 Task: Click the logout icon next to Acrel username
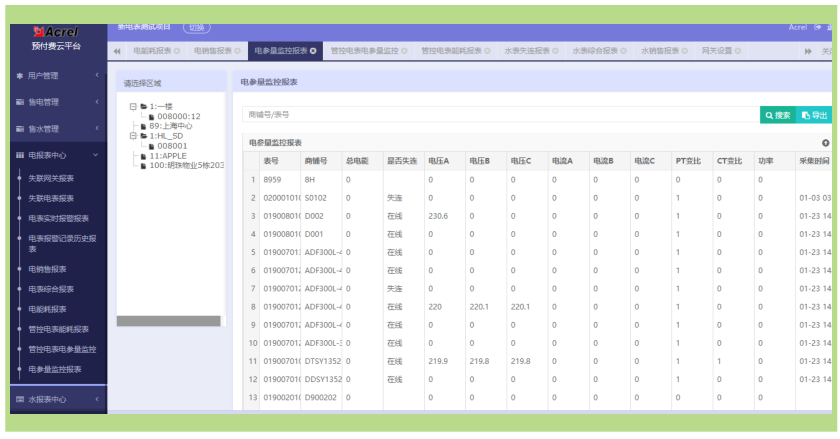818,27
